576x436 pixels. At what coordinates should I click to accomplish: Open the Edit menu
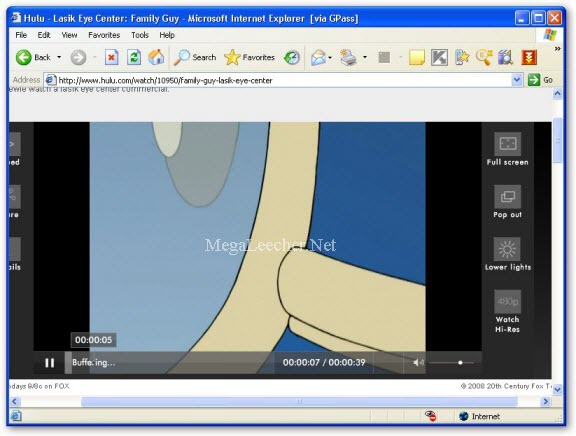(x=44, y=35)
